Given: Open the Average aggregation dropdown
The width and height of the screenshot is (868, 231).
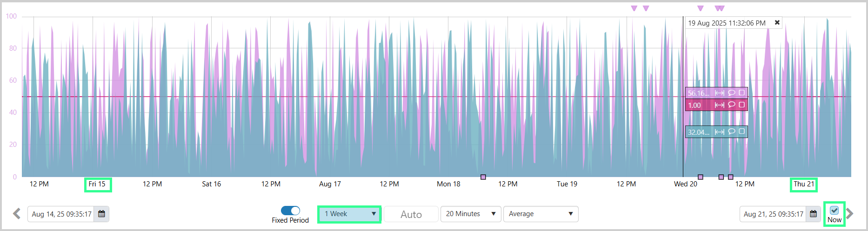Looking at the screenshot, I should click(541, 214).
